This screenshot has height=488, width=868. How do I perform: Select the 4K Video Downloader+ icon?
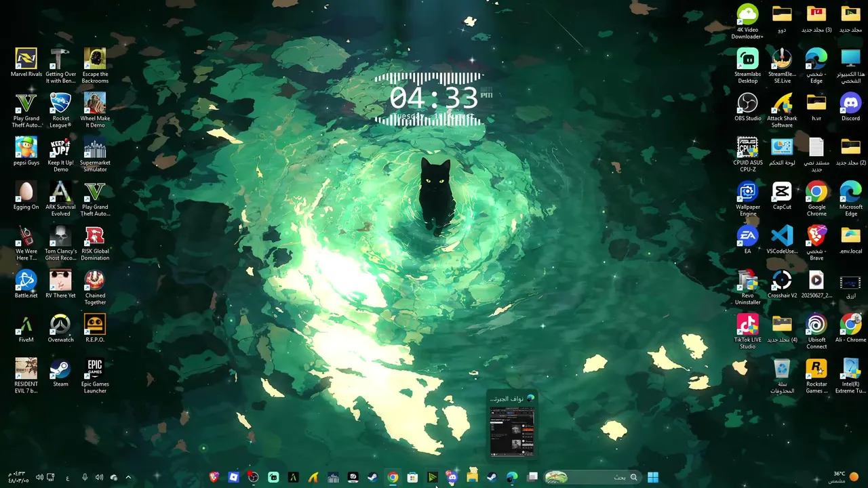(x=747, y=22)
